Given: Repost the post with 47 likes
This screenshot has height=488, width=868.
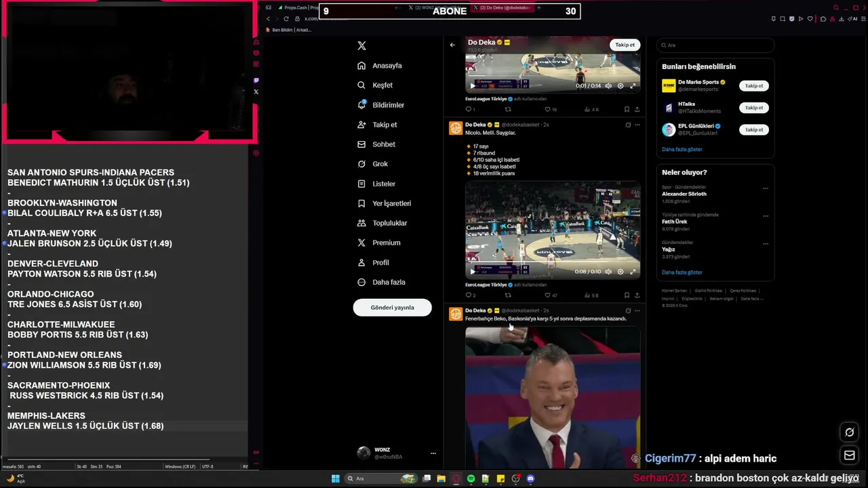Looking at the screenshot, I should pyautogui.click(x=508, y=295).
